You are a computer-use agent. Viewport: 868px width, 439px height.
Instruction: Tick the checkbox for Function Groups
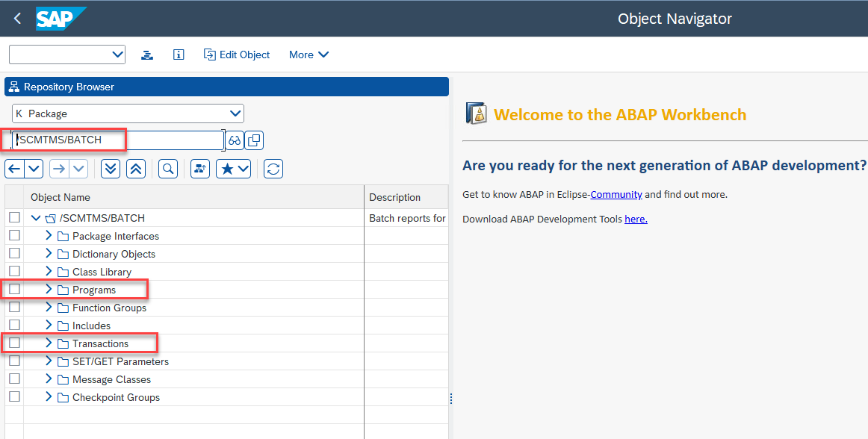pos(14,307)
